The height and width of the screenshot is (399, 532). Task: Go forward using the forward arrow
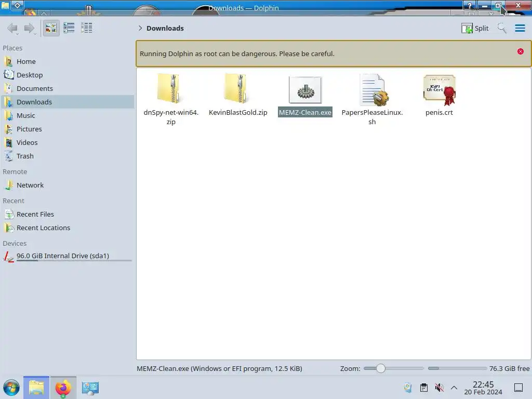click(x=30, y=28)
